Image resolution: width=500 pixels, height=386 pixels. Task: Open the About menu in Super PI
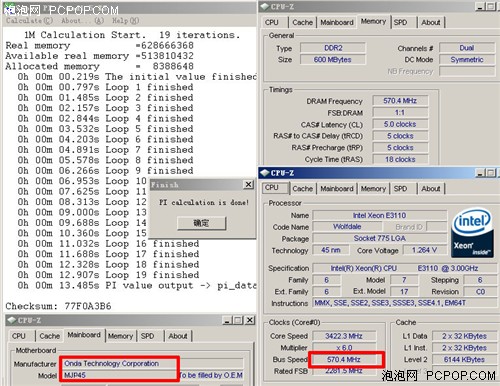coord(82,21)
